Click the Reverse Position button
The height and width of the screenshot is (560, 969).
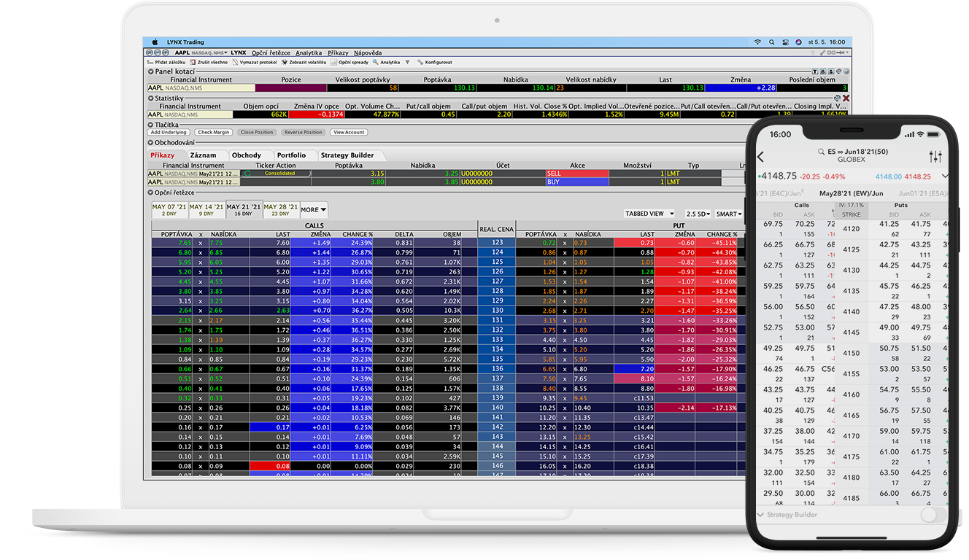tap(303, 133)
